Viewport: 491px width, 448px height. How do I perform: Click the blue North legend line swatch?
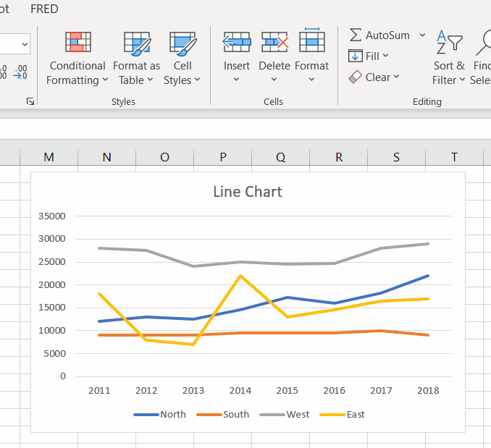(x=146, y=415)
